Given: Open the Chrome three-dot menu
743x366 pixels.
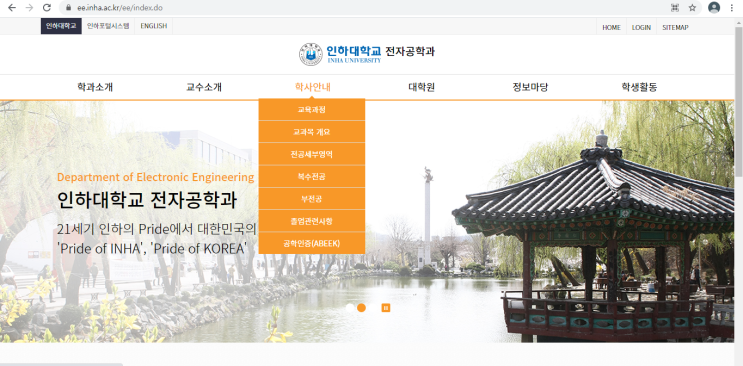Looking at the screenshot, I should click(x=731, y=8).
